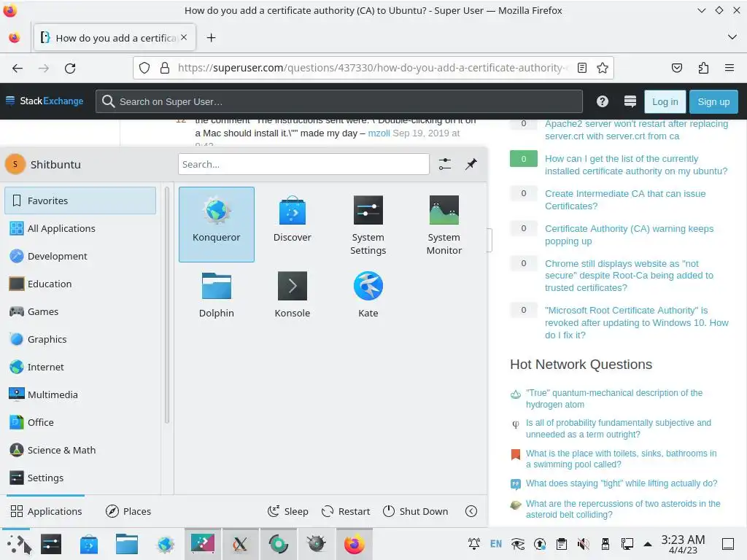Open the Development category
This screenshot has width=747, height=560.
tap(80, 256)
